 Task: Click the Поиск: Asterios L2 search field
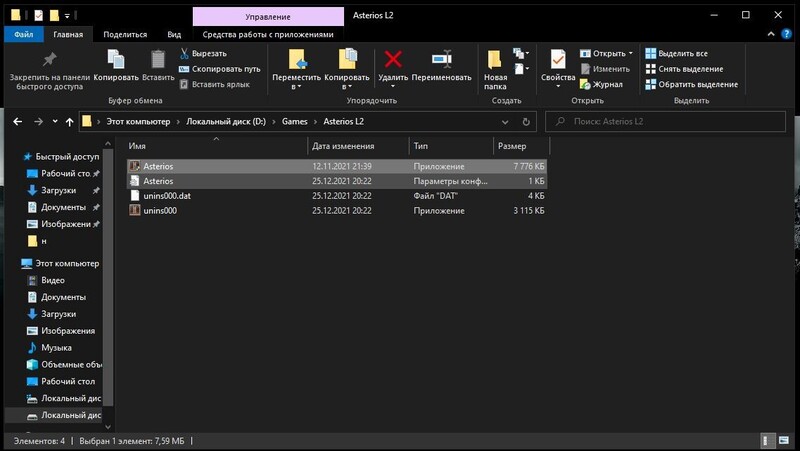[x=665, y=121]
